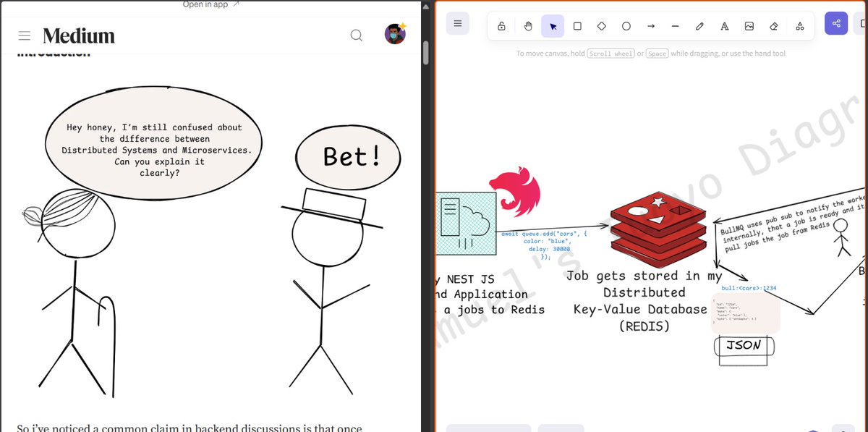
Task: Select the '(REDIS)' label text
Action: 644,326
